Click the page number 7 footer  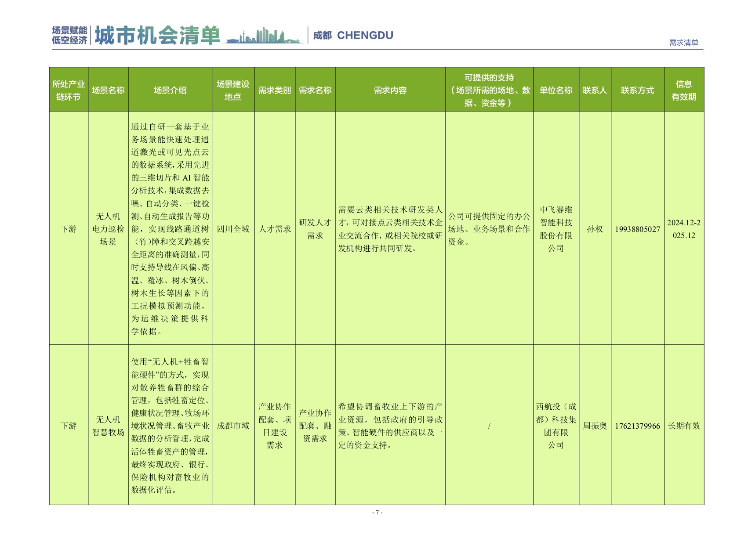pos(377,512)
